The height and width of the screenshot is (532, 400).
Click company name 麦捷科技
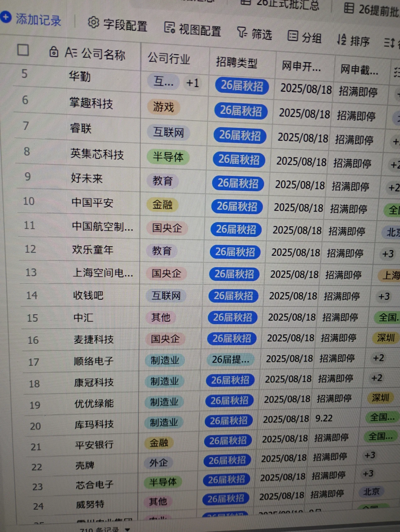(x=94, y=339)
